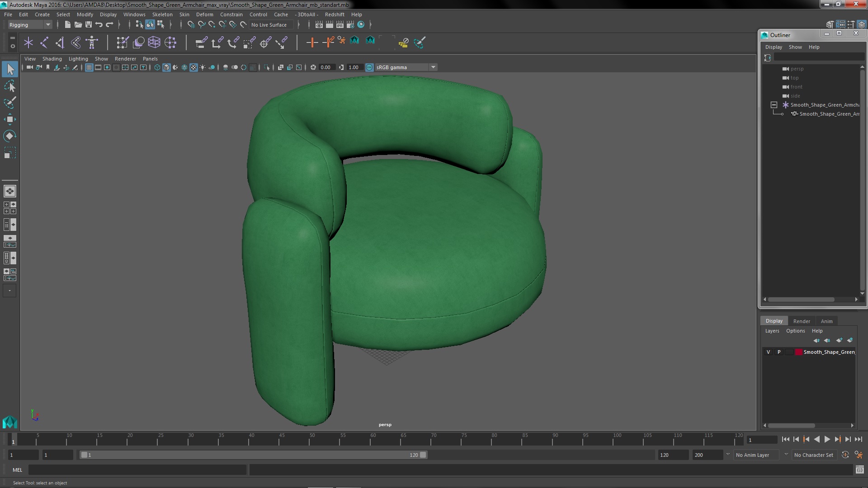Click Save Scene disk icon
This screenshot has height=488, width=868.
tap(89, 24)
